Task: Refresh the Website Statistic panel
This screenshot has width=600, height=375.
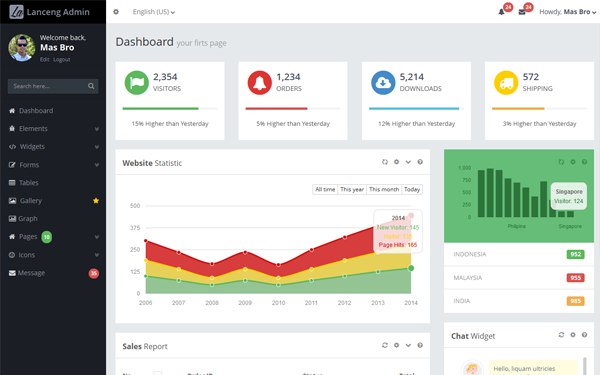Action: [x=385, y=162]
